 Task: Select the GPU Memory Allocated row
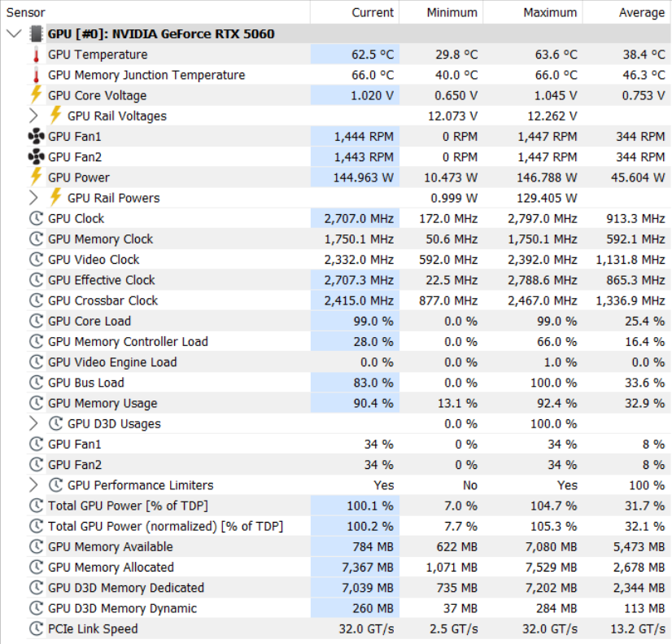coord(349,567)
